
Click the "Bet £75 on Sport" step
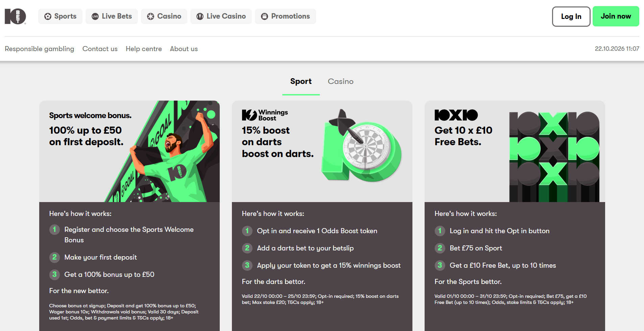[x=476, y=248]
